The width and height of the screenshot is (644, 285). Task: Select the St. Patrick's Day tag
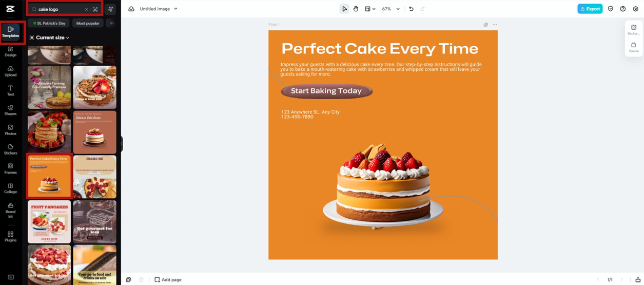click(49, 23)
